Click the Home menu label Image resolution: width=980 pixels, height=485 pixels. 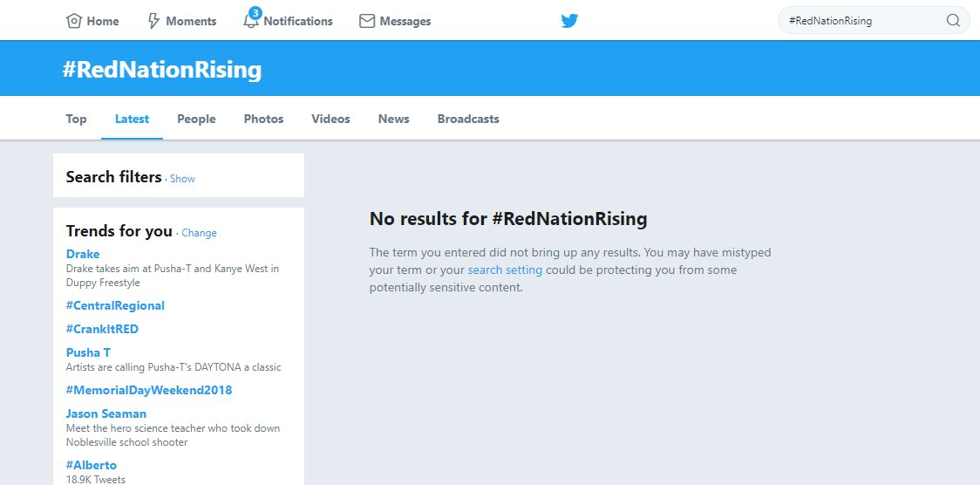tap(103, 21)
